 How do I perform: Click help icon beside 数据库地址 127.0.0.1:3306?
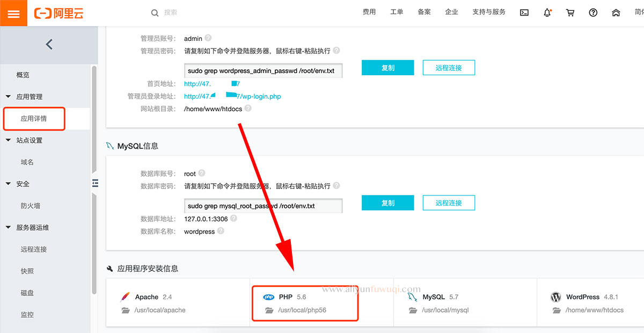click(x=233, y=219)
